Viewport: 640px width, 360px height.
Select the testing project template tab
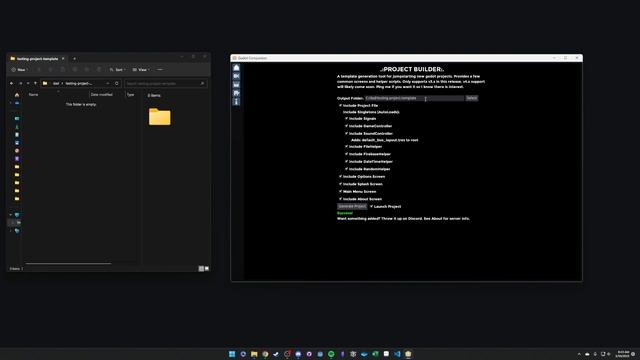[x=37, y=59]
